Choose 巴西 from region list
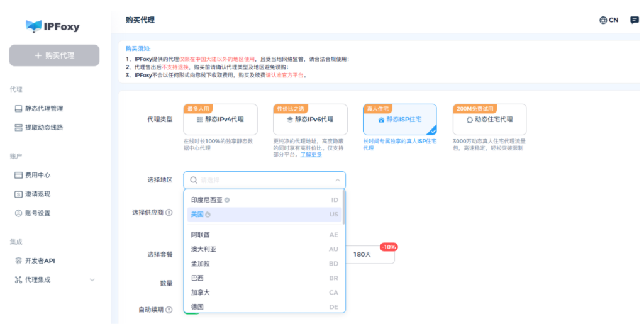644x331 pixels. [265, 278]
